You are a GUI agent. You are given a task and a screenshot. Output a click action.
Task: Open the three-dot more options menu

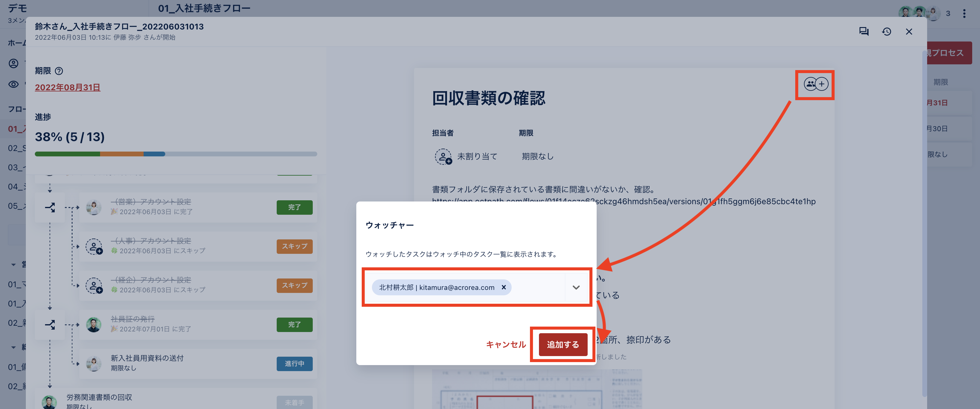(964, 14)
